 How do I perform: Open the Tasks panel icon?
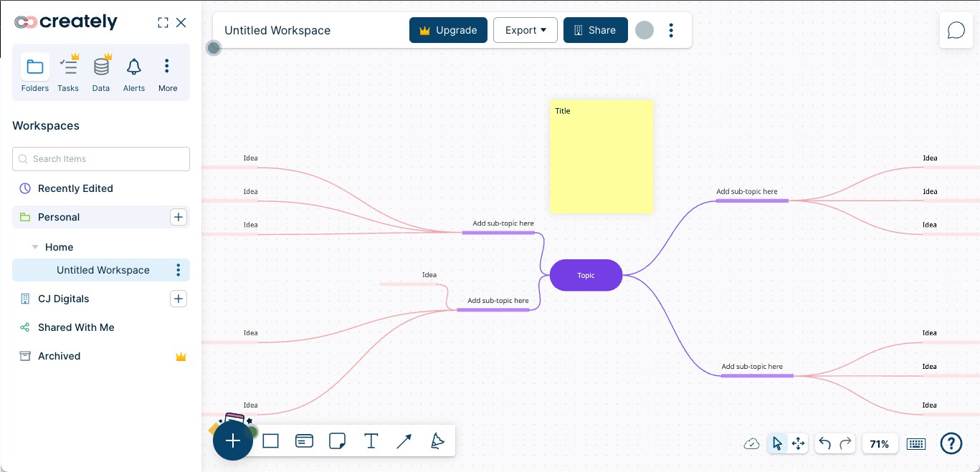(x=68, y=67)
